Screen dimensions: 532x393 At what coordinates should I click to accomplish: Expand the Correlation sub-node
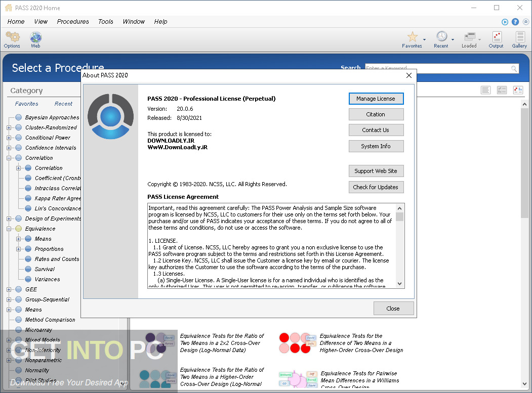click(18, 168)
